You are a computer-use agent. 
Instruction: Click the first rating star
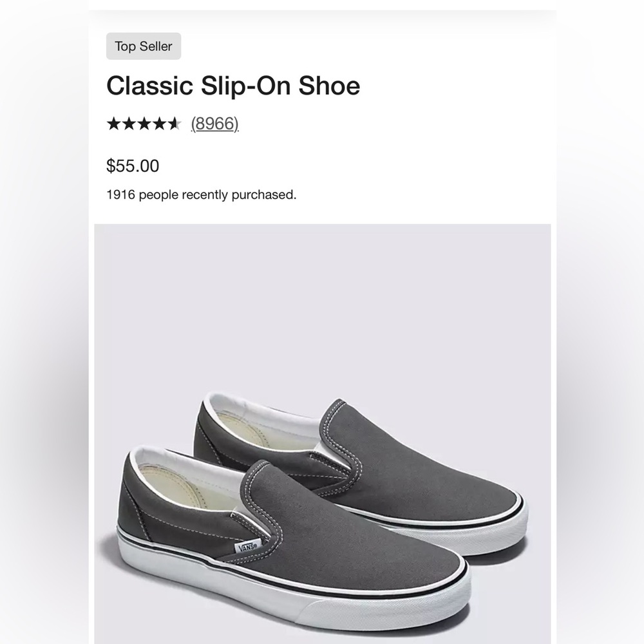[115, 122]
